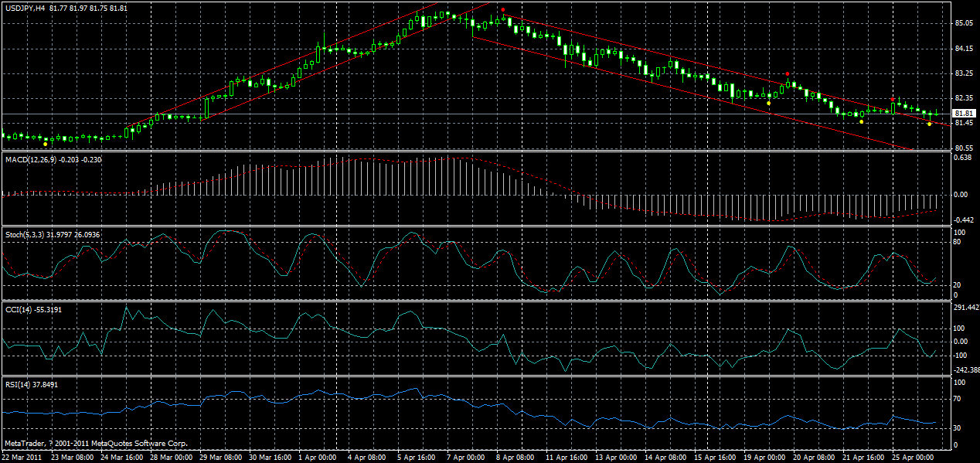Click the yellow dot near the 11 Apr candles
This screenshot has height=463, width=980.
coord(768,103)
